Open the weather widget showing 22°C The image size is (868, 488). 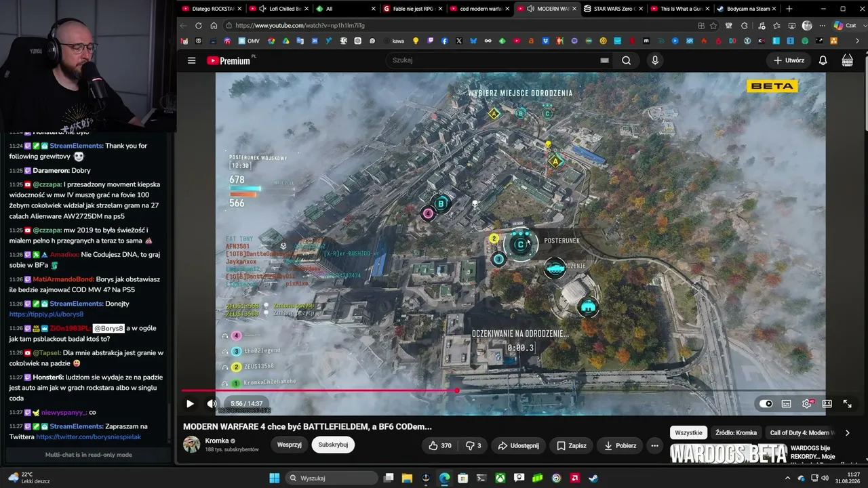(x=29, y=478)
